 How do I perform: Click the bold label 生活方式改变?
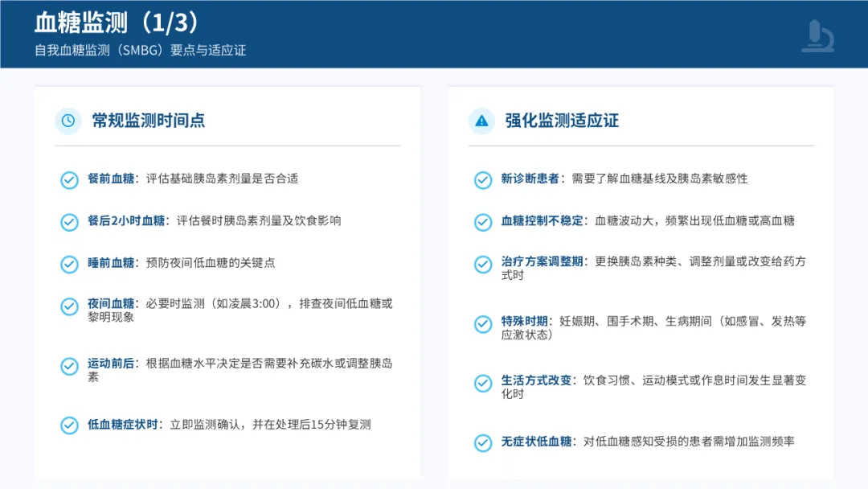pyautogui.click(x=536, y=380)
